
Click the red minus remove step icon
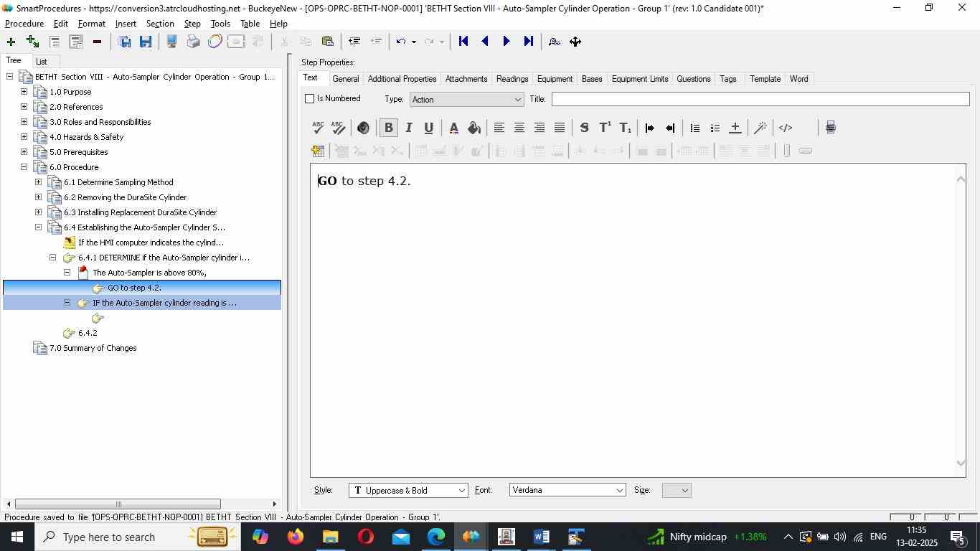click(97, 42)
